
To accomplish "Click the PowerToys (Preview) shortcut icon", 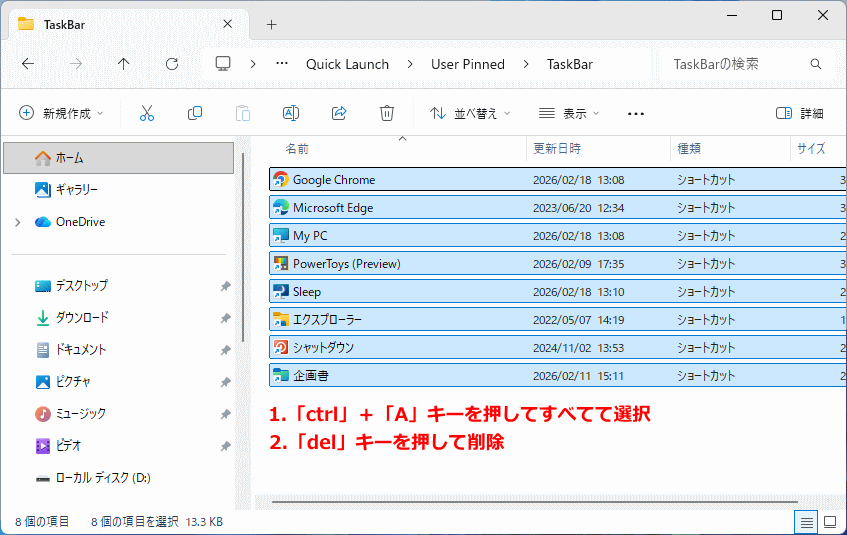I will (281, 264).
